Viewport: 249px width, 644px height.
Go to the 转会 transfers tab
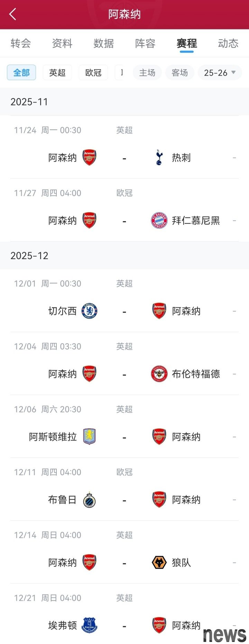[x=21, y=44]
